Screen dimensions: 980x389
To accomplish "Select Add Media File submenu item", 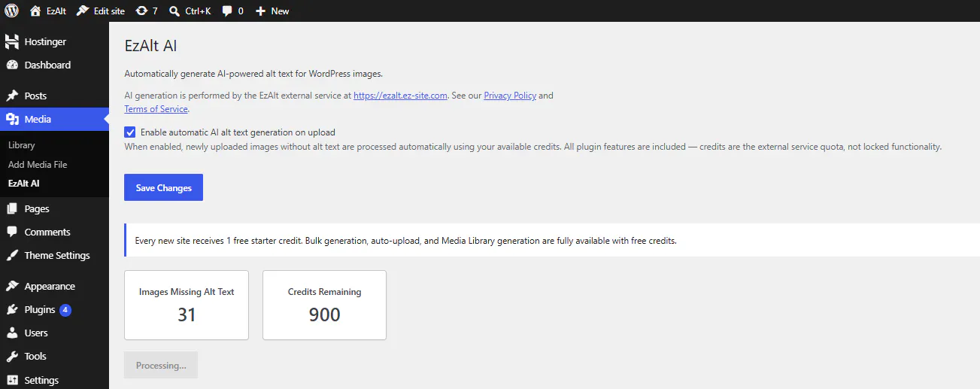I will [x=38, y=164].
